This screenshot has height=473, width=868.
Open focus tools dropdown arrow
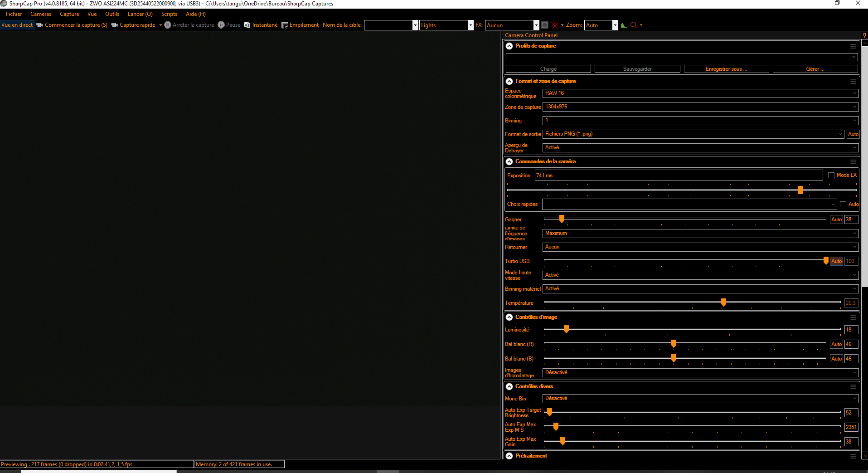click(x=641, y=25)
